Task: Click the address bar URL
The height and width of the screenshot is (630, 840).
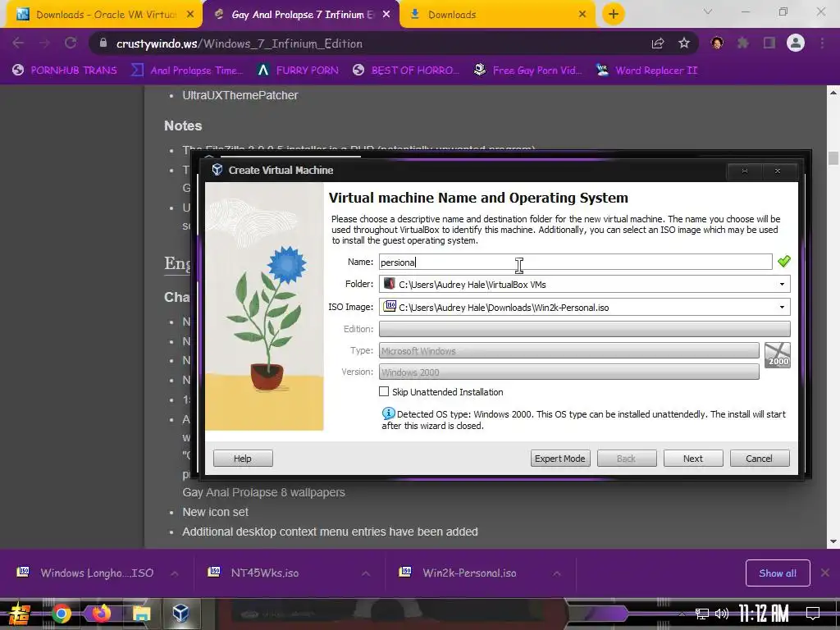Action: tap(240, 43)
